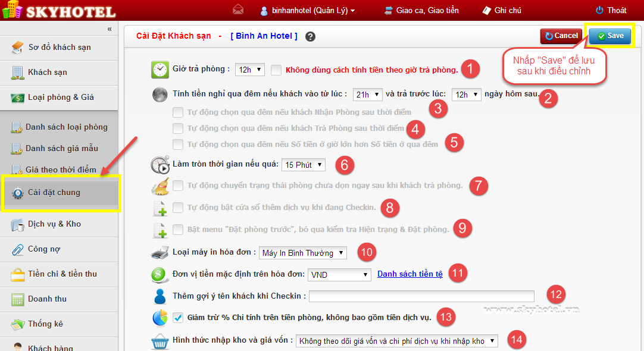
Task: Collapse the sidebar using the double-arrow icon
Action: [x=110, y=29]
